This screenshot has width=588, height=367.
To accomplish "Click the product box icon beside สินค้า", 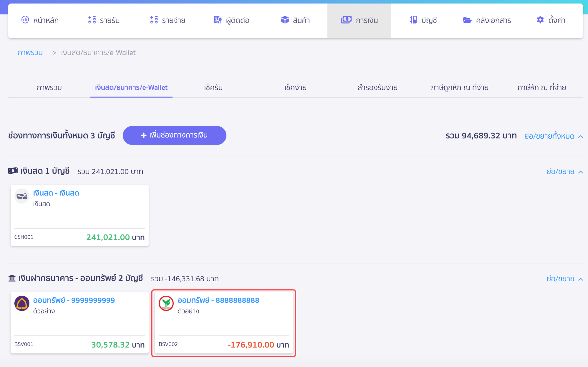I will pyautogui.click(x=285, y=20).
